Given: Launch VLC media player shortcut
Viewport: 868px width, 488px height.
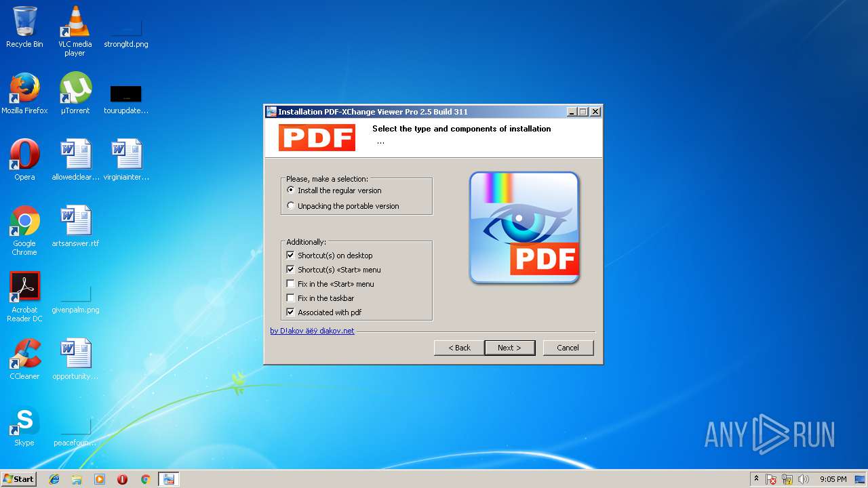Looking at the screenshot, I should point(75,31).
